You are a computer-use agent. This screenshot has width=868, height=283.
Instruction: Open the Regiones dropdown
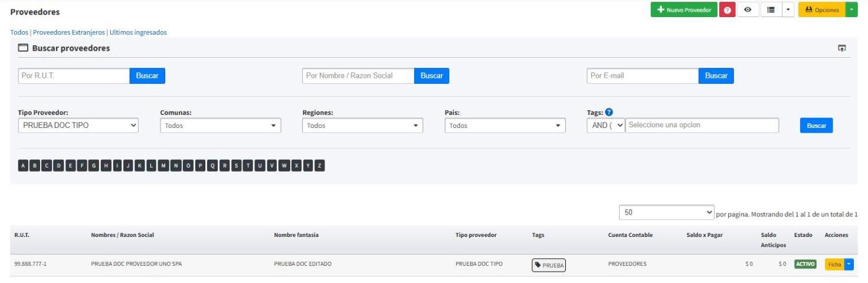click(x=362, y=126)
